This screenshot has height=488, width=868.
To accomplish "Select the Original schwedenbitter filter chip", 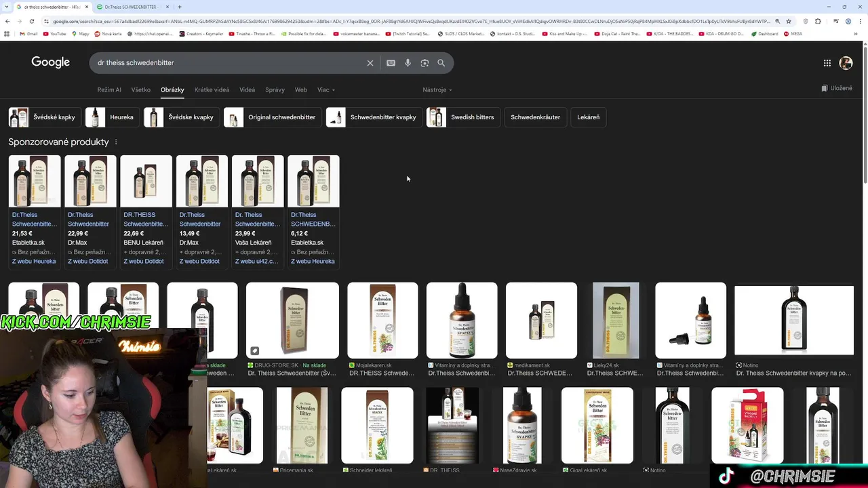I will tap(273, 117).
